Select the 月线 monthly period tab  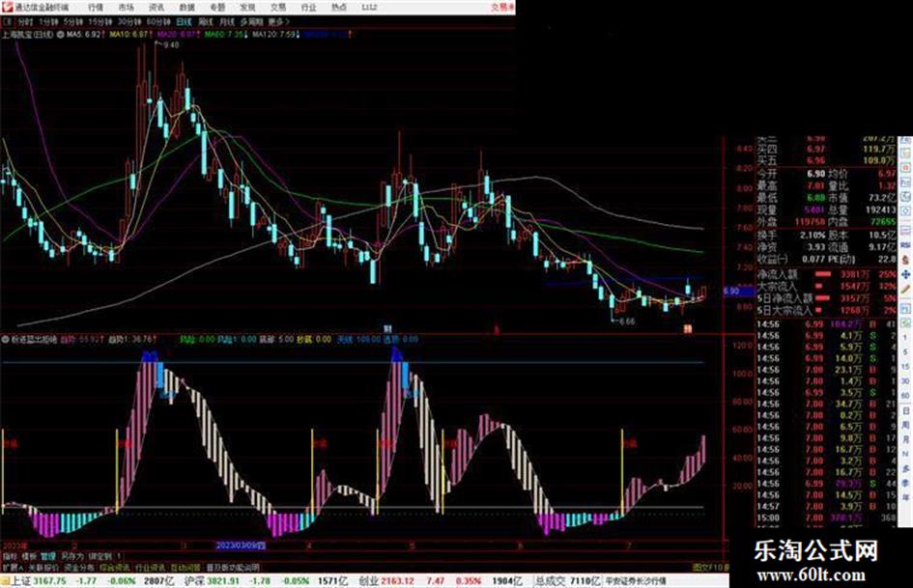[x=226, y=22]
